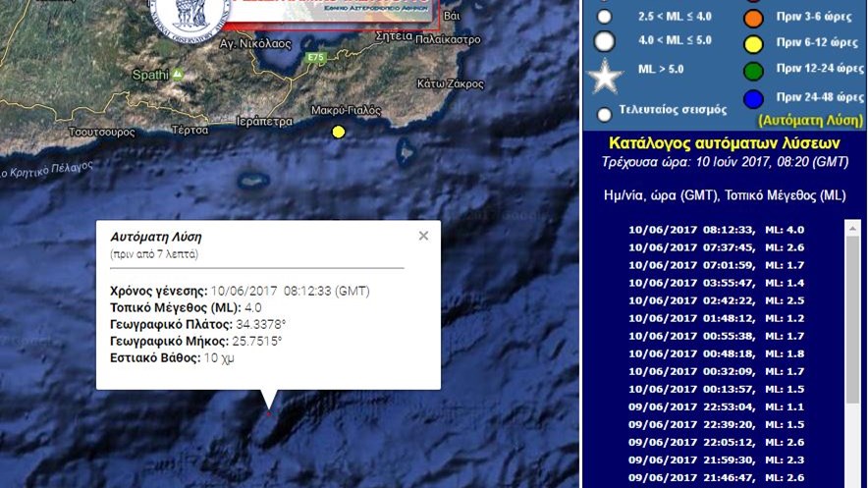Select the 10/06/2017 01:48:12 ML 1.2 entry
The image size is (868, 488).
pyautogui.click(x=717, y=318)
